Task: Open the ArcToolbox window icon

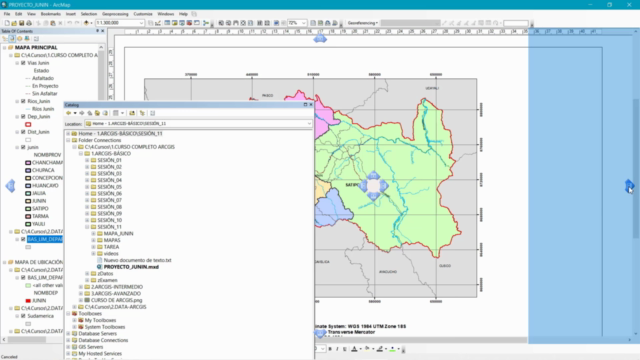Action: pos(189,23)
